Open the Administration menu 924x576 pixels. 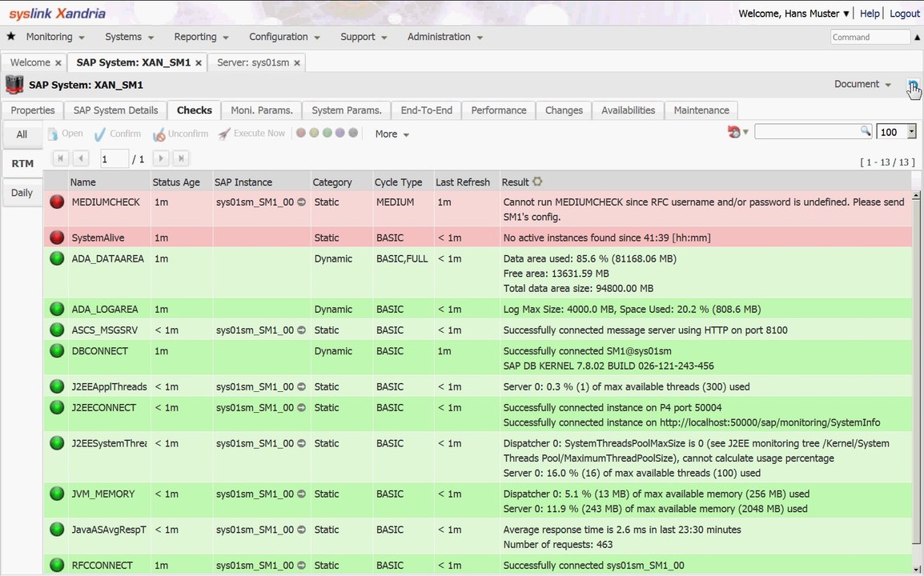tap(445, 37)
